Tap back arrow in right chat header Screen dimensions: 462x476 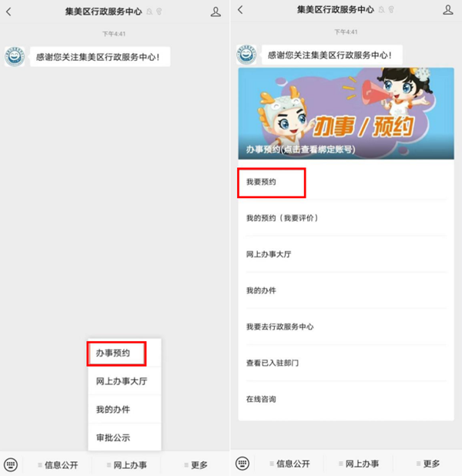pos(240,10)
